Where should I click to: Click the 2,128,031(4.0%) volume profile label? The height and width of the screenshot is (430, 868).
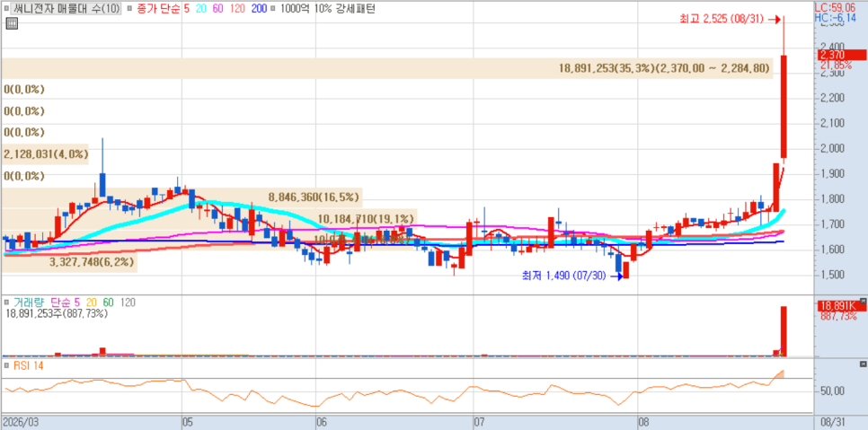point(46,154)
